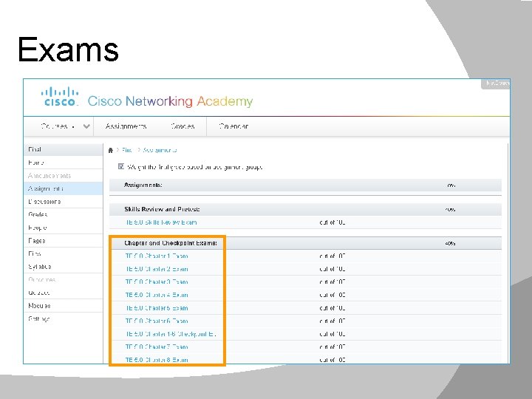Click 'out of 100' in Chapter 8 Exam row

[x=332, y=360]
